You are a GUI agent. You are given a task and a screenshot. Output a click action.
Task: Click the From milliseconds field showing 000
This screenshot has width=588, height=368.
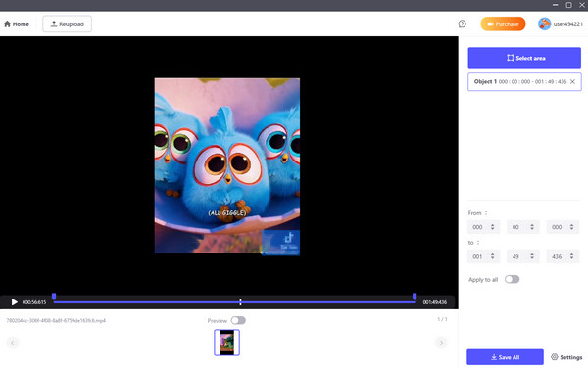click(x=563, y=227)
